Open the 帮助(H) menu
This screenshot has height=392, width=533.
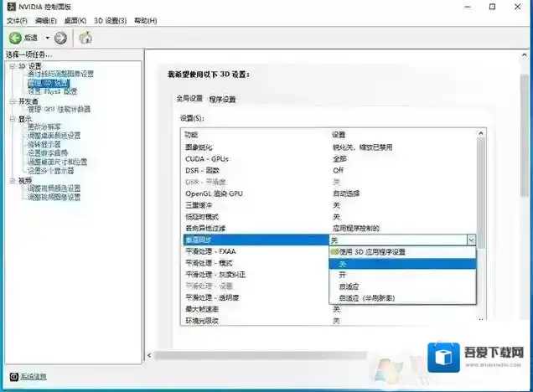[x=146, y=21]
